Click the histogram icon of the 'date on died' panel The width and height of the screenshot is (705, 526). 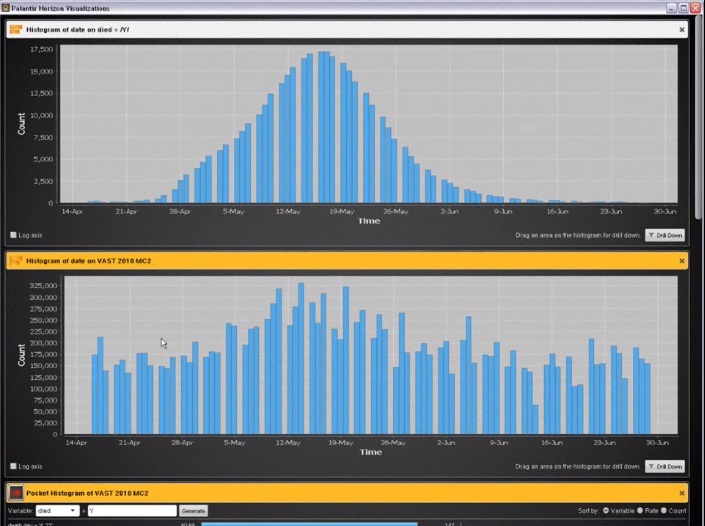coord(16,29)
